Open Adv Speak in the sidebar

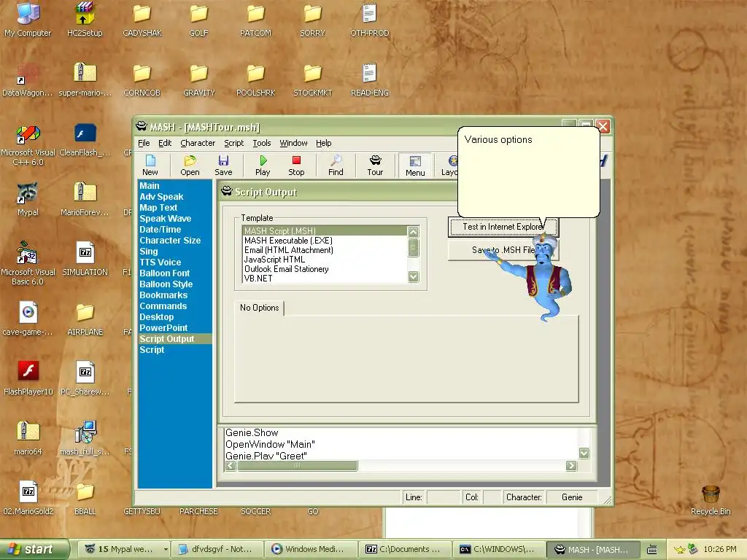click(x=161, y=197)
